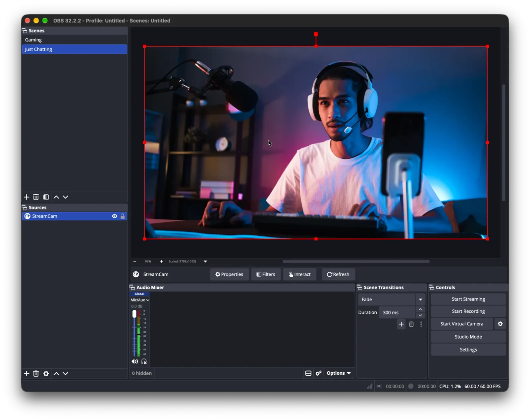Click the Scene Transitions dock icon
Viewport: 530px width, 420px height.
click(x=359, y=287)
